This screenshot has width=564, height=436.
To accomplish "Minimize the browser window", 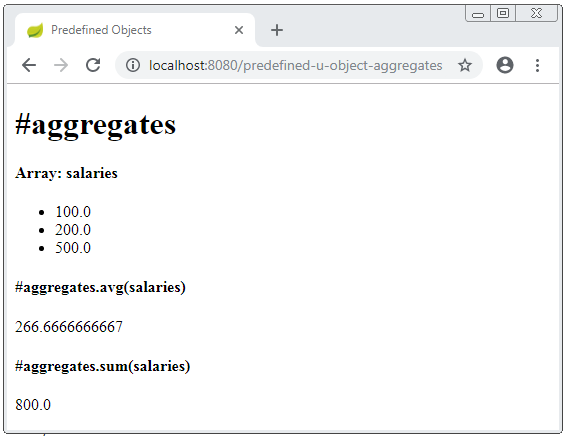I will tap(478, 14).
